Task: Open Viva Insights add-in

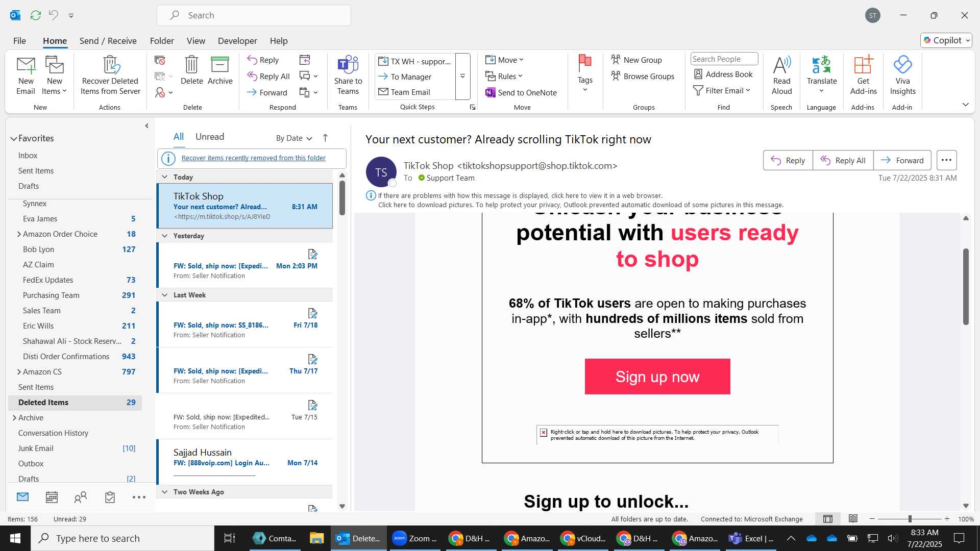Action: coord(902,75)
